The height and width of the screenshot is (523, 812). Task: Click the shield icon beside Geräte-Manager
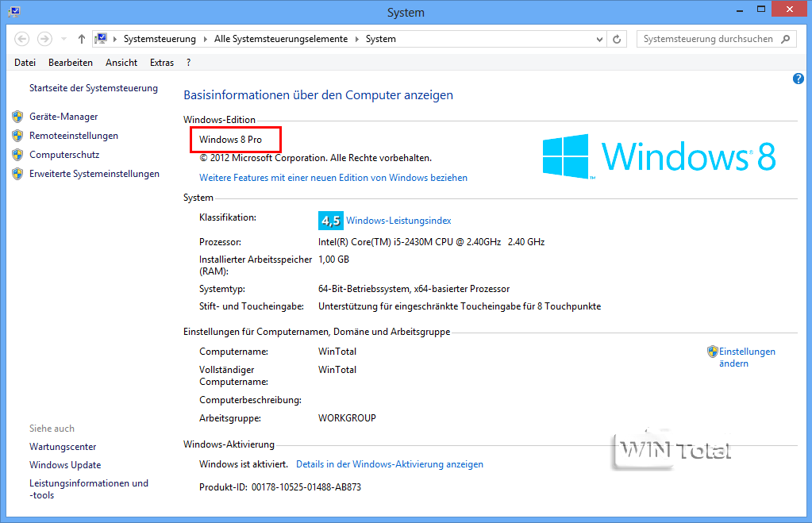pos(17,117)
